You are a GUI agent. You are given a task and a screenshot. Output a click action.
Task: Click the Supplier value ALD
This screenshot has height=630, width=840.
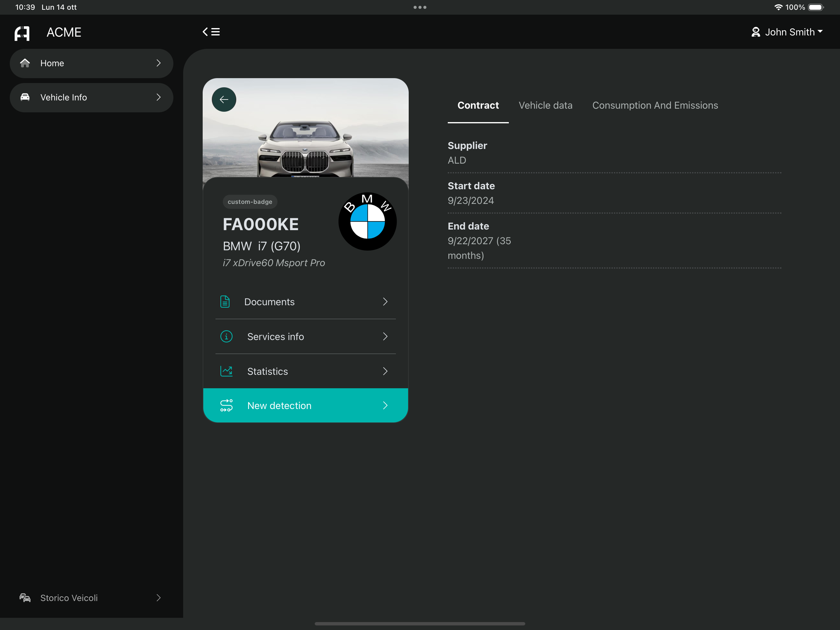coord(457,160)
